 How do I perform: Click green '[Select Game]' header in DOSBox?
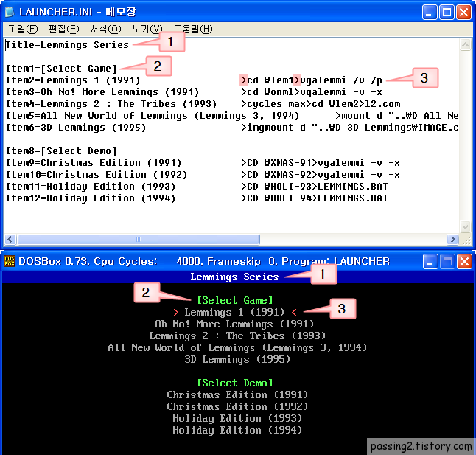tap(235, 300)
